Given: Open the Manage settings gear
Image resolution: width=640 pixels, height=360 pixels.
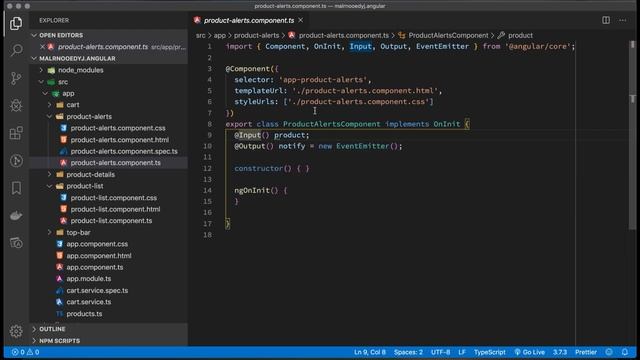Looking at the screenshot, I should pyautogui.click(x=16, y=331).
